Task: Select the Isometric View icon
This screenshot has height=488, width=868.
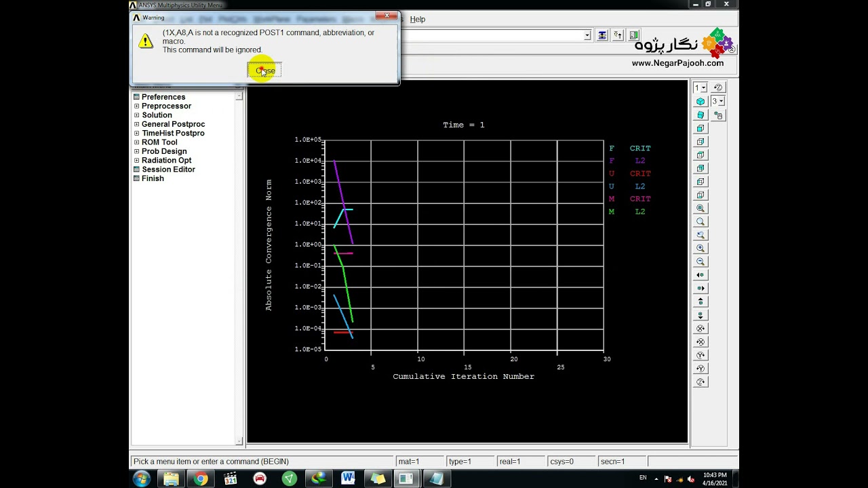Action: (x=701, y=101)
